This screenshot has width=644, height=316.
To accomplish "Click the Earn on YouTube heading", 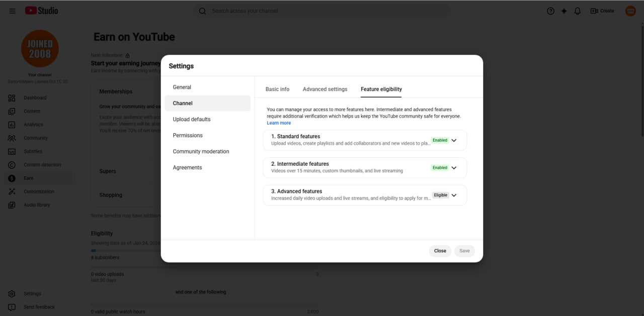I will (134, 37).
